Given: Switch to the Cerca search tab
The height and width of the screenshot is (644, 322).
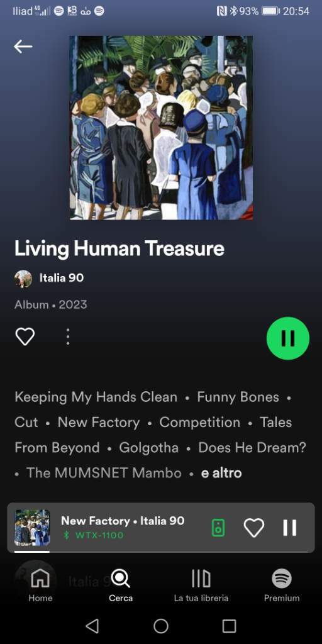Looking at the screenshot, I should coord(121,586).
